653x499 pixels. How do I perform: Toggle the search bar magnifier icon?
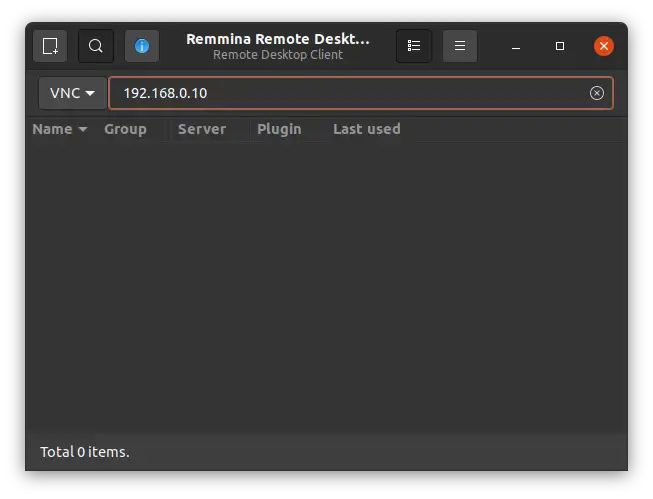tap(96, 46)
